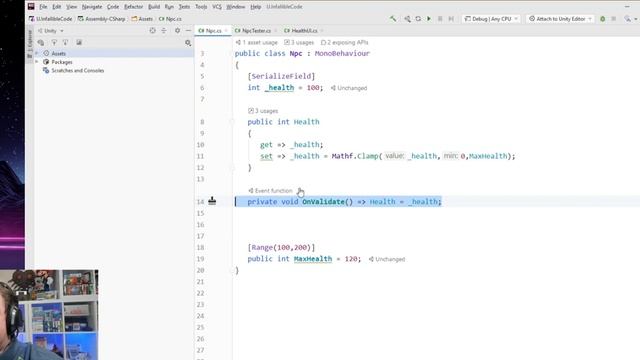Click 'Unchanged' hint next to MaxHealth
The image size is (640, 360).
(x=387, y=259)
